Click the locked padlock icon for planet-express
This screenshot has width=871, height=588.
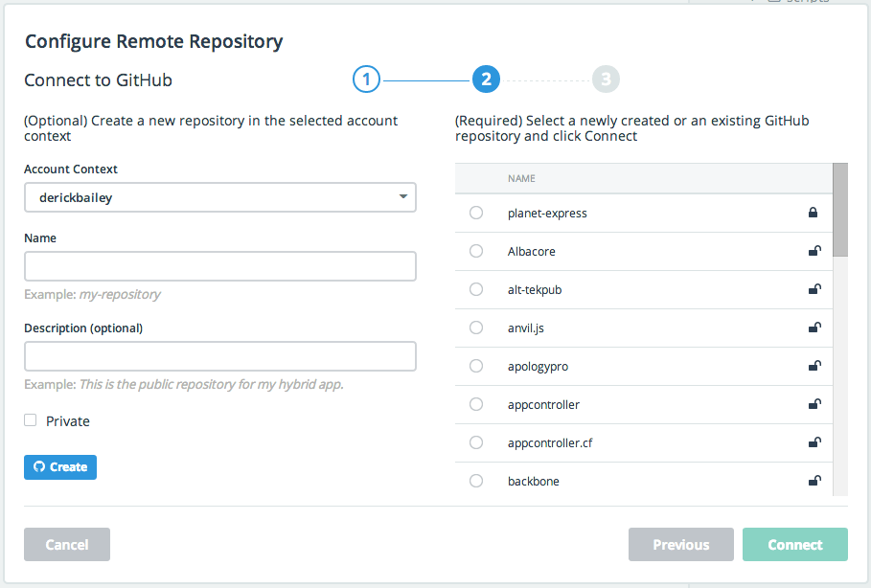click(x=814, y=213)
